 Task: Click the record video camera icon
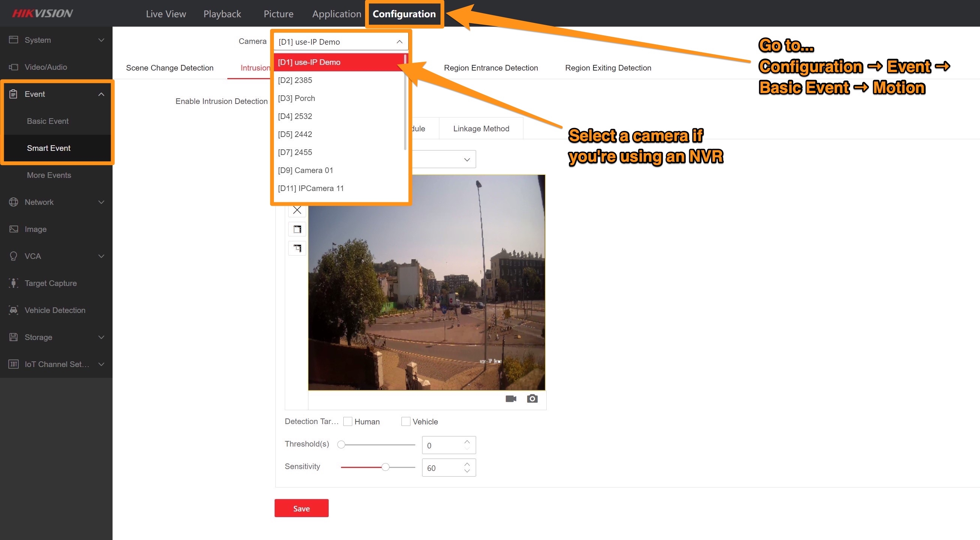tap(511, 399)
